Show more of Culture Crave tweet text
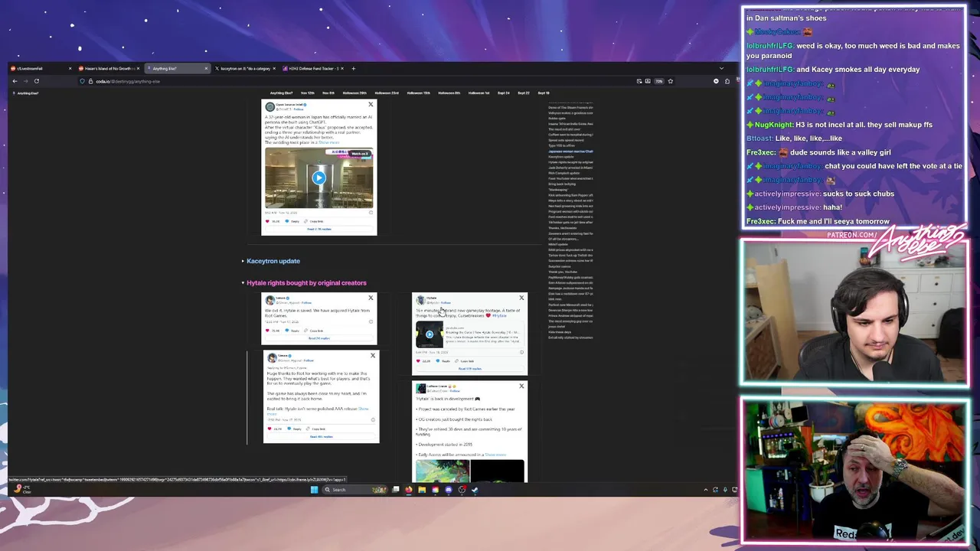The height and width of the screenshot is (551, 980). (495, 455)
